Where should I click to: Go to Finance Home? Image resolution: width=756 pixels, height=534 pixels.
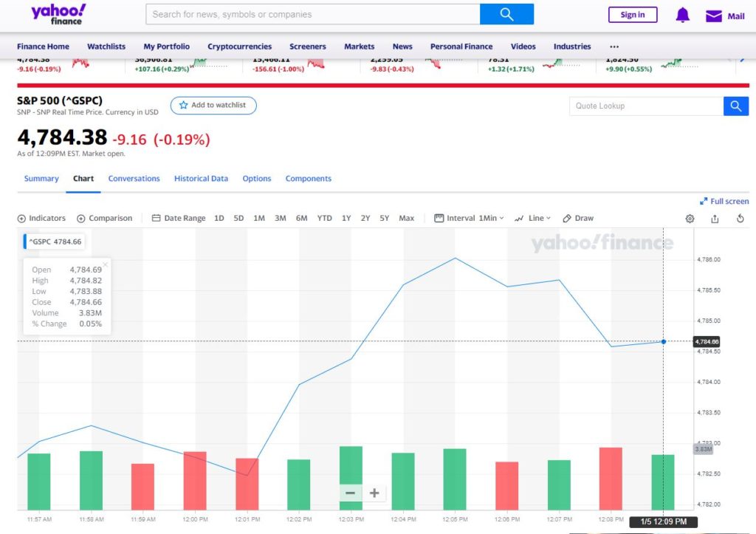point(43,47)
